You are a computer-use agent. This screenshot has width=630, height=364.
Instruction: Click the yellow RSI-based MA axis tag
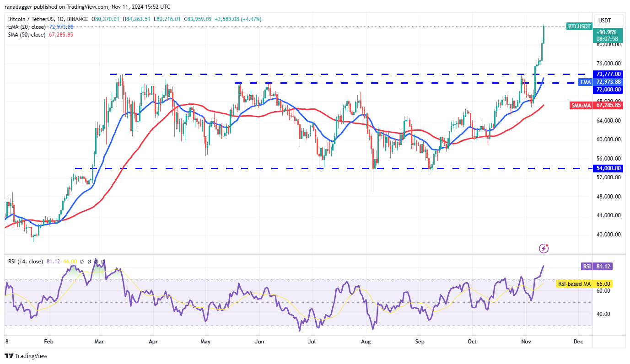pos(575,284)
